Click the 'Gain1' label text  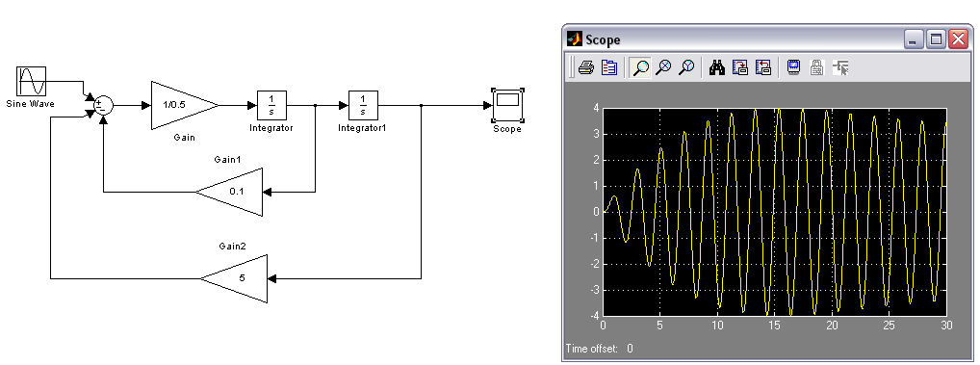point(228,159)
